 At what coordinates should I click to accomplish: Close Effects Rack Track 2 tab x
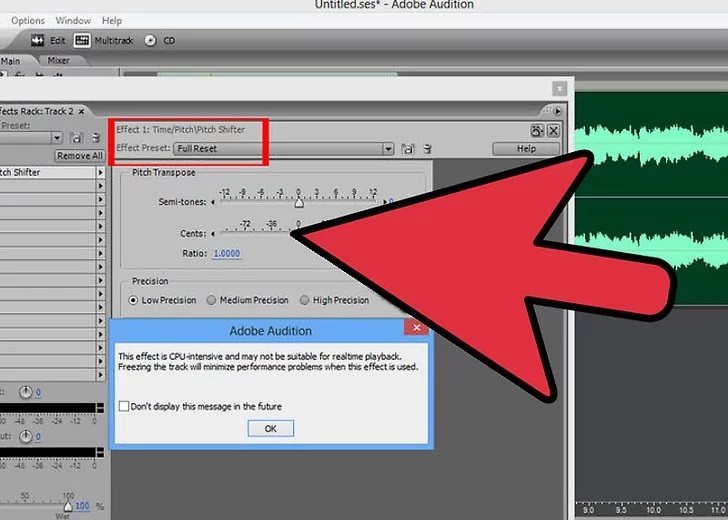click(81, 111)
